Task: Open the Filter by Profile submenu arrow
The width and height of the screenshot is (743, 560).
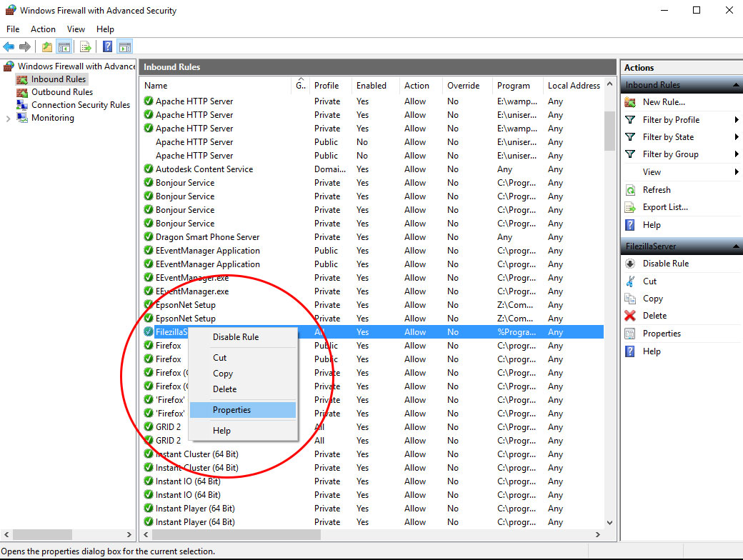Action: point(737,120)
